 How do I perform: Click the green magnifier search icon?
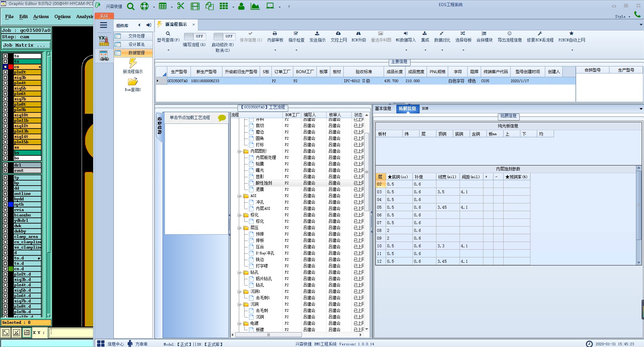[131, 6]
